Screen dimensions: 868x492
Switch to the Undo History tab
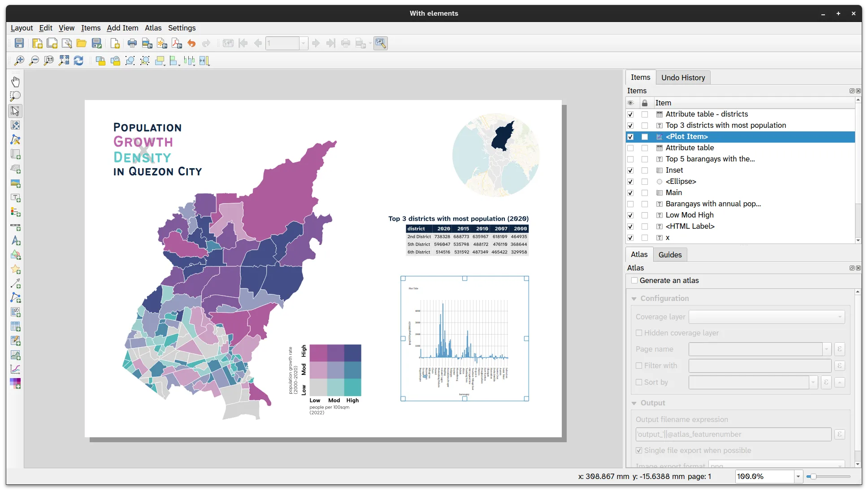[683, 78]
